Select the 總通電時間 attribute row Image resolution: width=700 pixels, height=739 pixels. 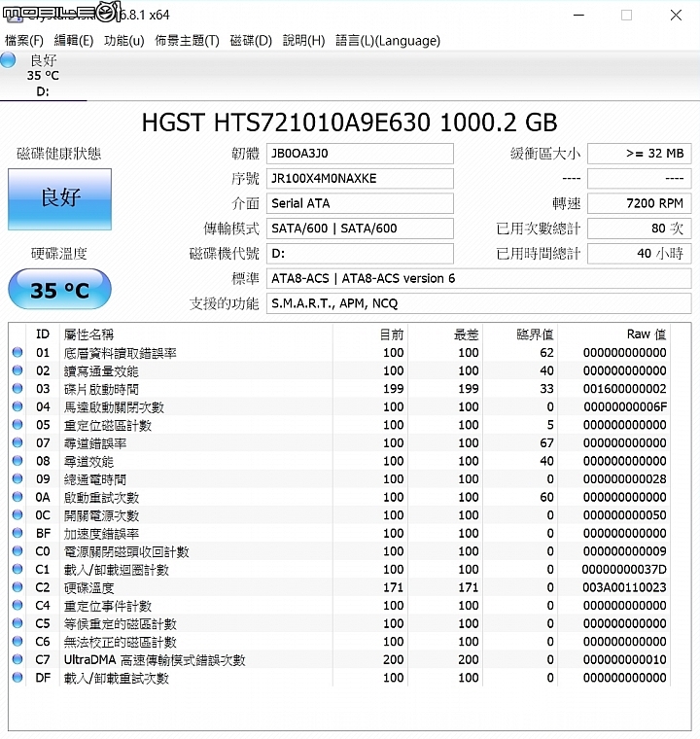point(339,478)
